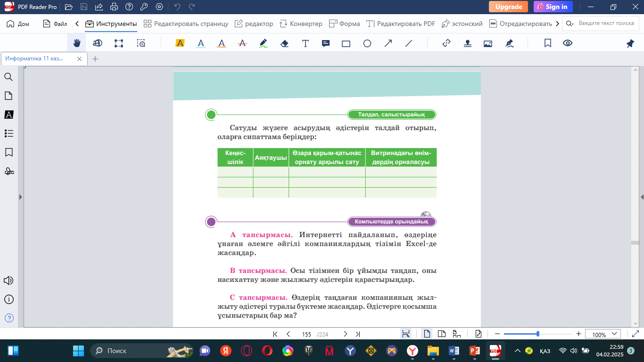The height and width of the screenshot is (362, 644).
Task: Select the Hand pan tool
Action: pyautogui.click(x=76, y=43)
